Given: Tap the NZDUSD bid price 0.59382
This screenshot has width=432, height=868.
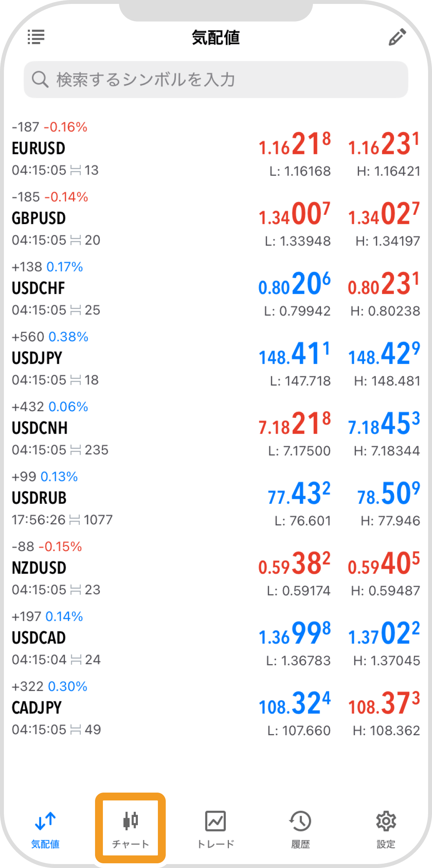Looking at the screenshot, I should pyautogui.click(x=295, y=564).
